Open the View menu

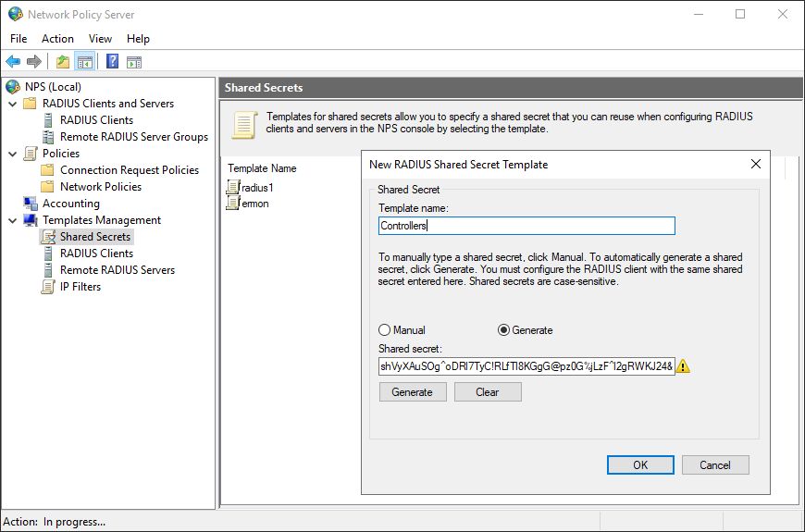coord(100,39)
